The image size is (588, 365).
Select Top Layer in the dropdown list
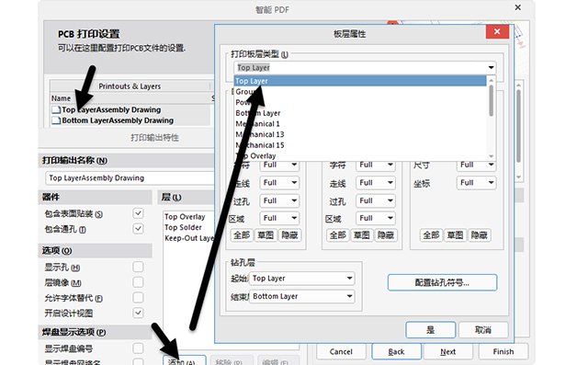tap(360, 81)
